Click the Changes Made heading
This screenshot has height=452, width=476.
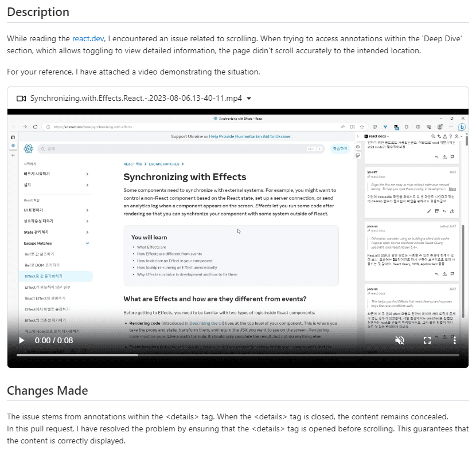tap(48, 391)
